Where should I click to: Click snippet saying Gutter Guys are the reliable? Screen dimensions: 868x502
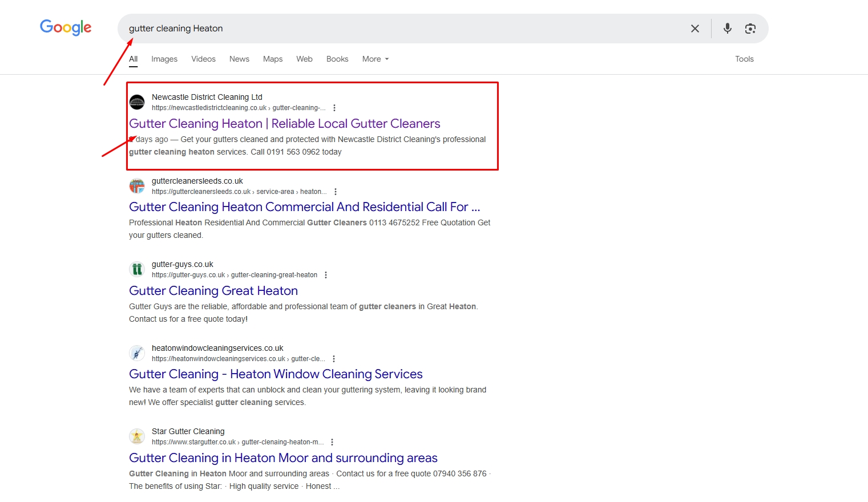304,313
